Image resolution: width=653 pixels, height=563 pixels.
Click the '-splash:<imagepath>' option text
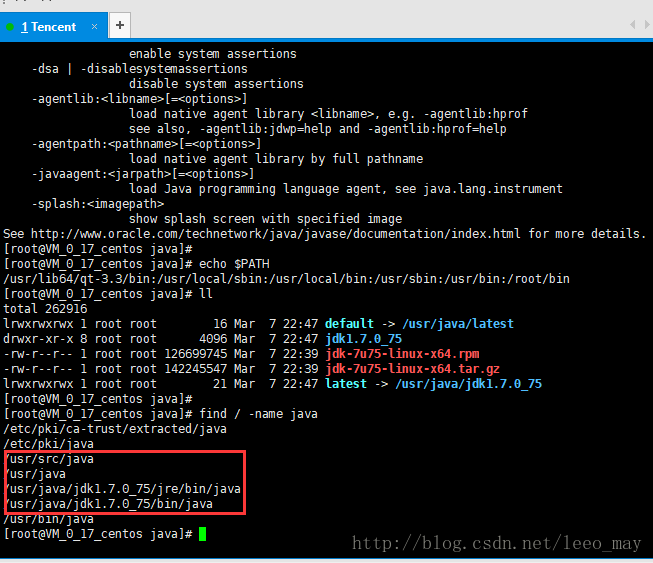[98, 204]
